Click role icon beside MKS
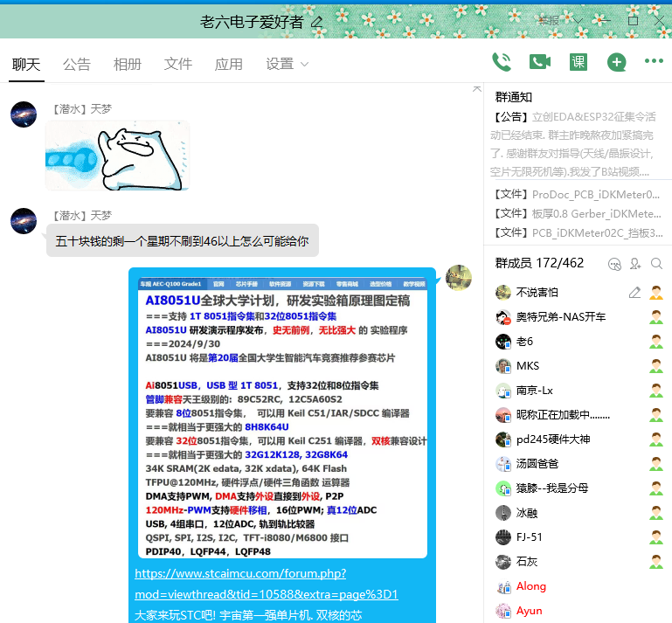 point(656,366)
